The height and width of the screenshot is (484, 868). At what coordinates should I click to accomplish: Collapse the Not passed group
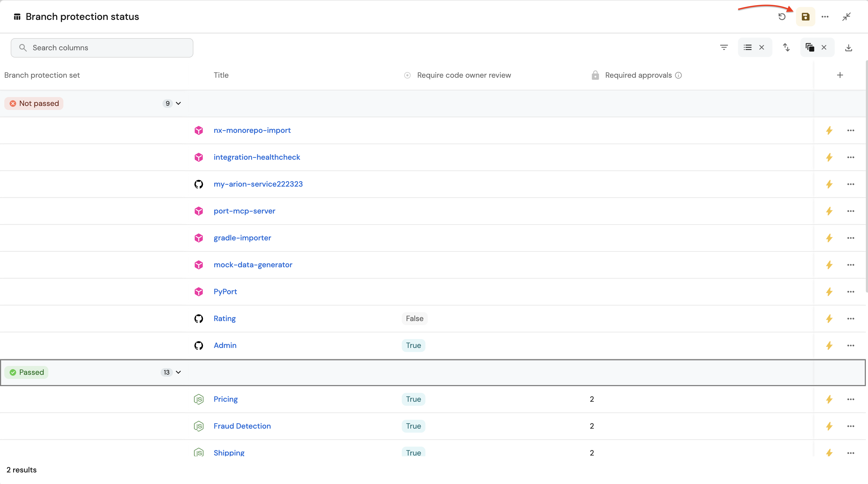click(179, 104)
